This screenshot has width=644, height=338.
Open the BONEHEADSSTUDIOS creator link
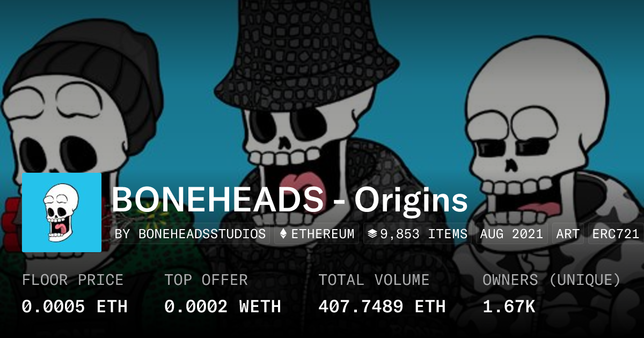click(x=202, y=234)
